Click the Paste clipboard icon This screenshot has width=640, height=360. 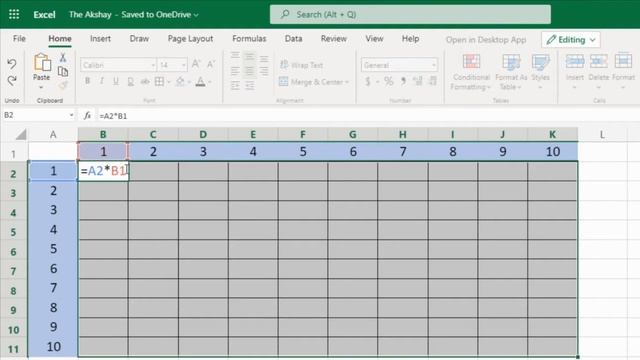point(42,63)
